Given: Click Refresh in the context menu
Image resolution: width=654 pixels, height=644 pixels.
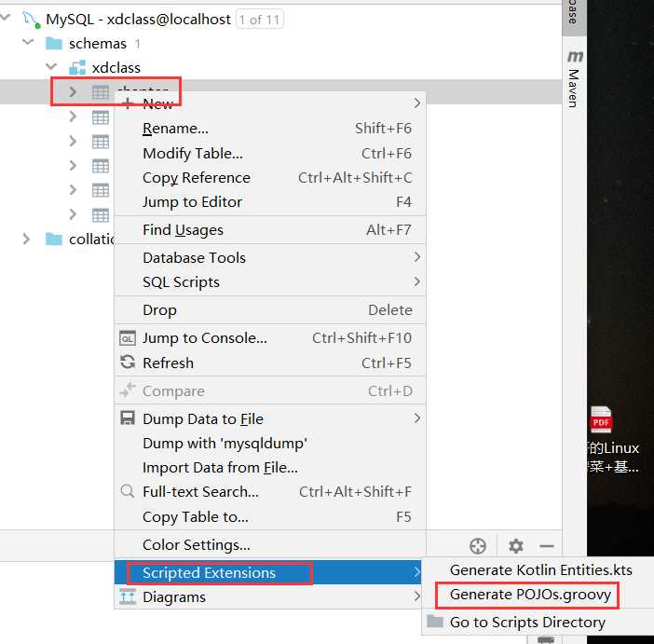Looking at the screenshot, I should (269, 363).
